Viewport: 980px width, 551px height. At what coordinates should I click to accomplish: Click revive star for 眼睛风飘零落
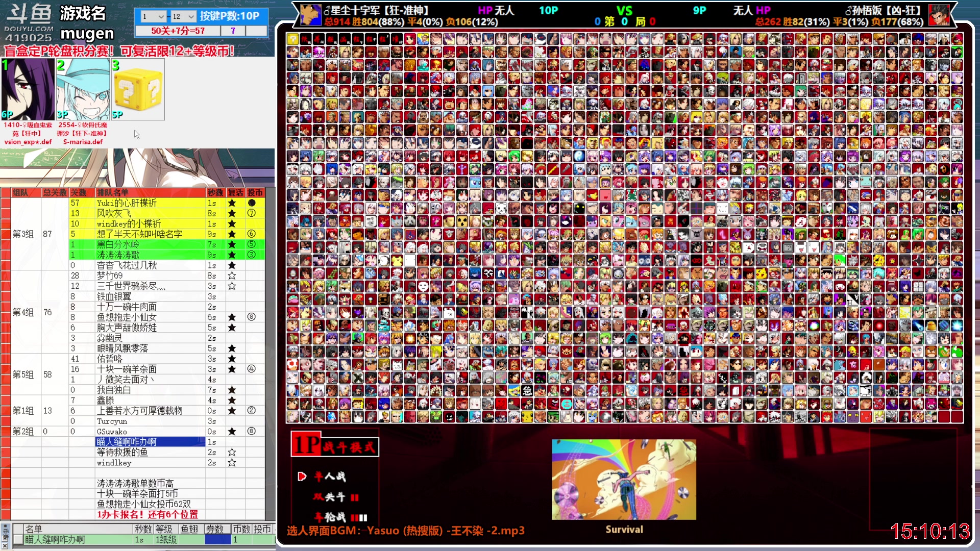pyautogui.click(x=232, y=348)
